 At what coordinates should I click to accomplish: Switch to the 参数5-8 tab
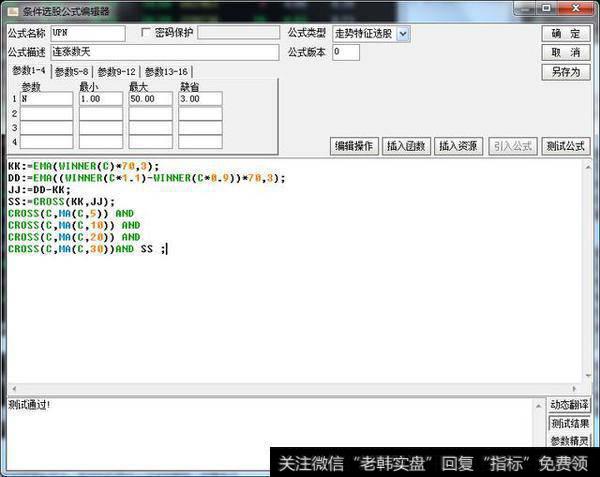click(72, 72)
